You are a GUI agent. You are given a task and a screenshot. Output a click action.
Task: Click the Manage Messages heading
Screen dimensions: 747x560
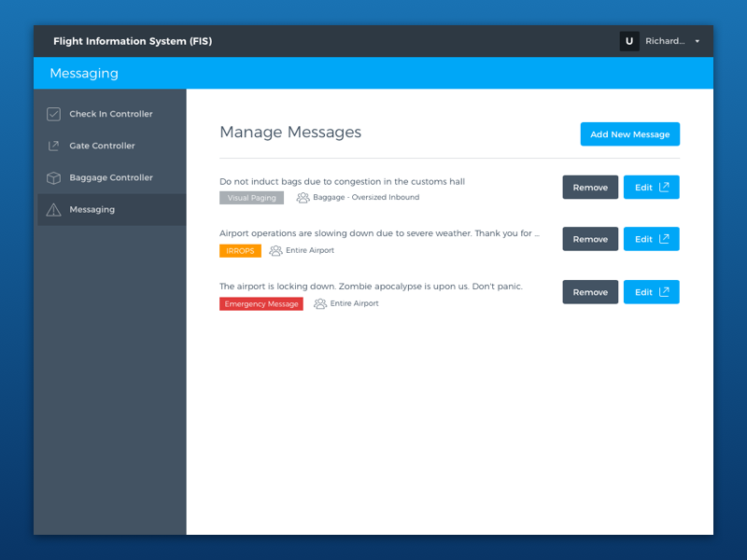(x=290, y=132)
